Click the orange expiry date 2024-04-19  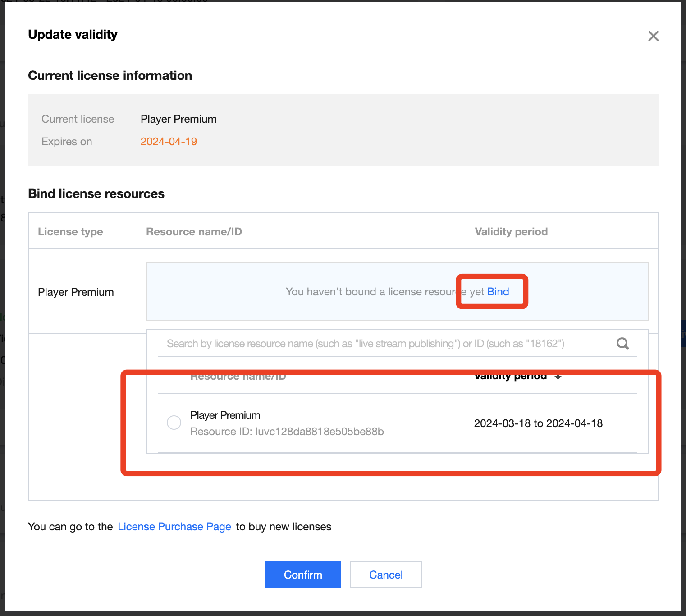169,142
